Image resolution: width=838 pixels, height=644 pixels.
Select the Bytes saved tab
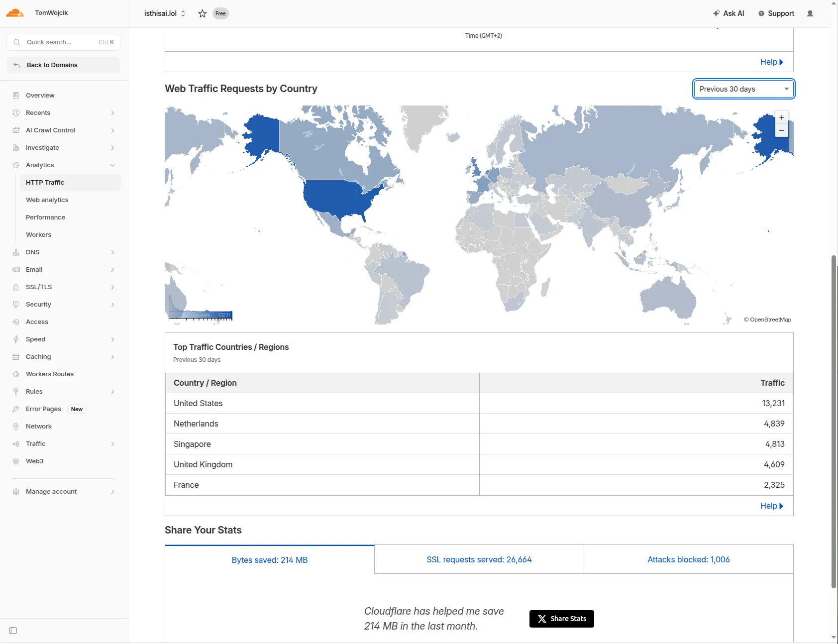tap(270, 560)
